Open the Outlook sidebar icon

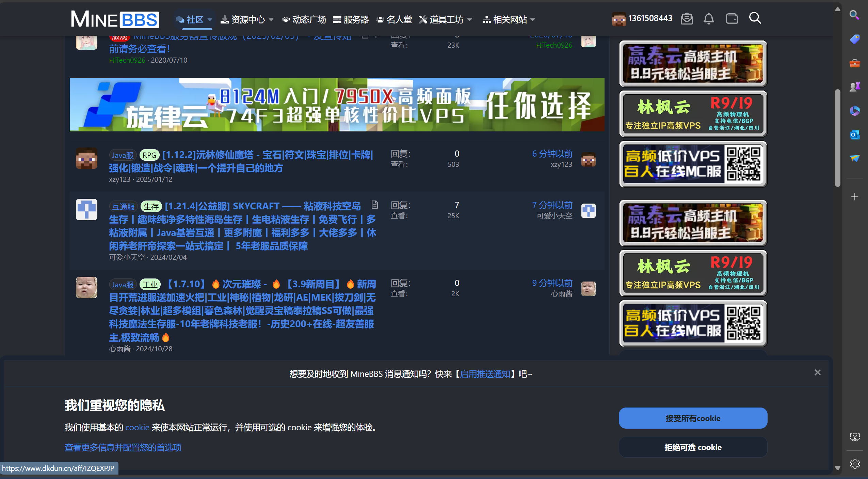(854, 135)
